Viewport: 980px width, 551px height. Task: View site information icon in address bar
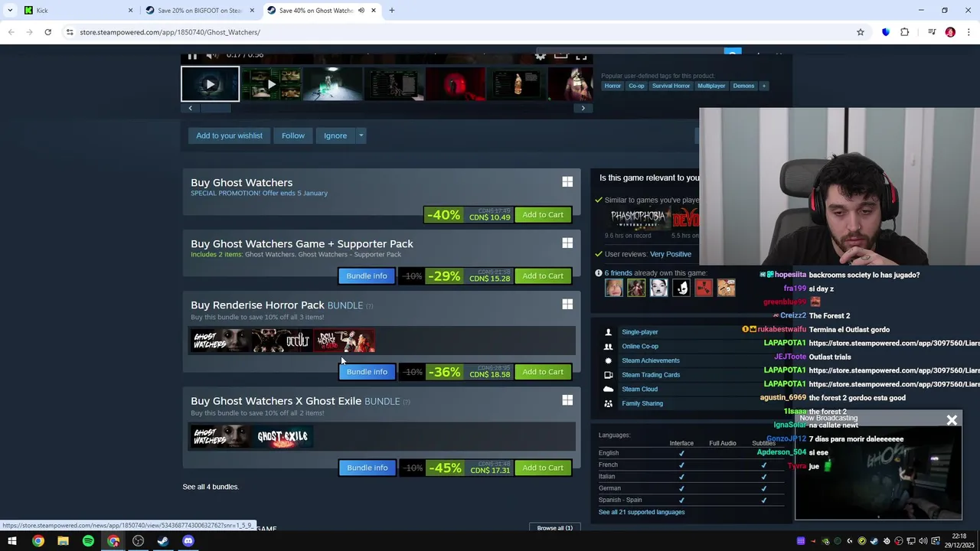point(70,32)
